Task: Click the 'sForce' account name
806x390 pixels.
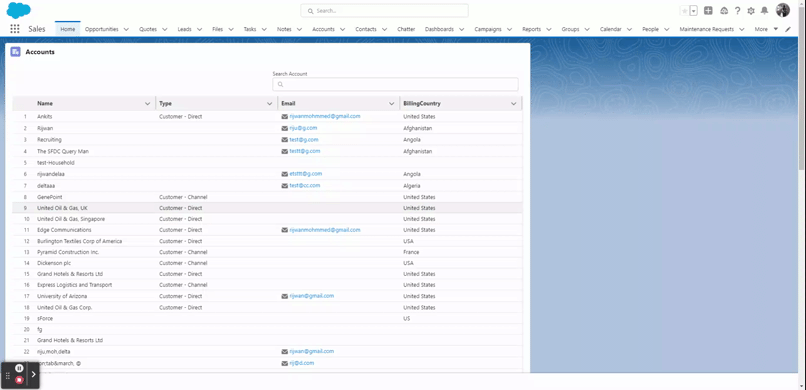Action: (45, 319)
